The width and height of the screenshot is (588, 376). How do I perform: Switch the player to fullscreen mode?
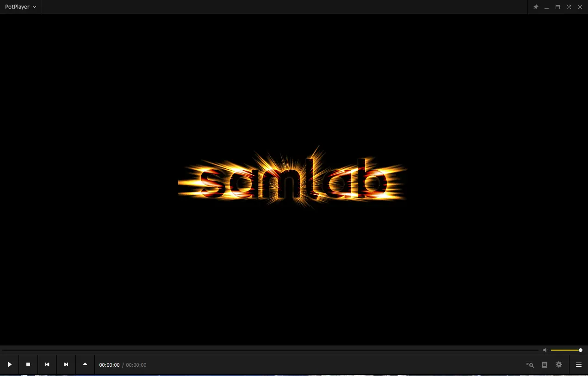pos(569,7)
